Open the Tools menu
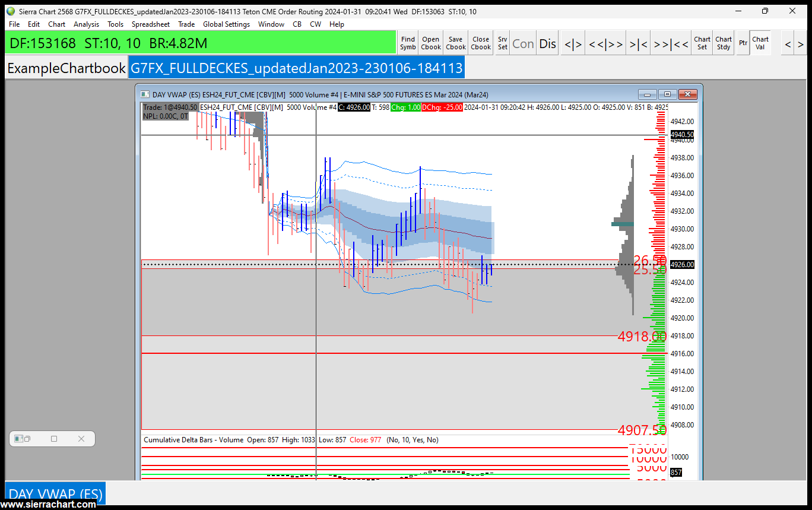 pyautogui.click(x=116, y=24)
